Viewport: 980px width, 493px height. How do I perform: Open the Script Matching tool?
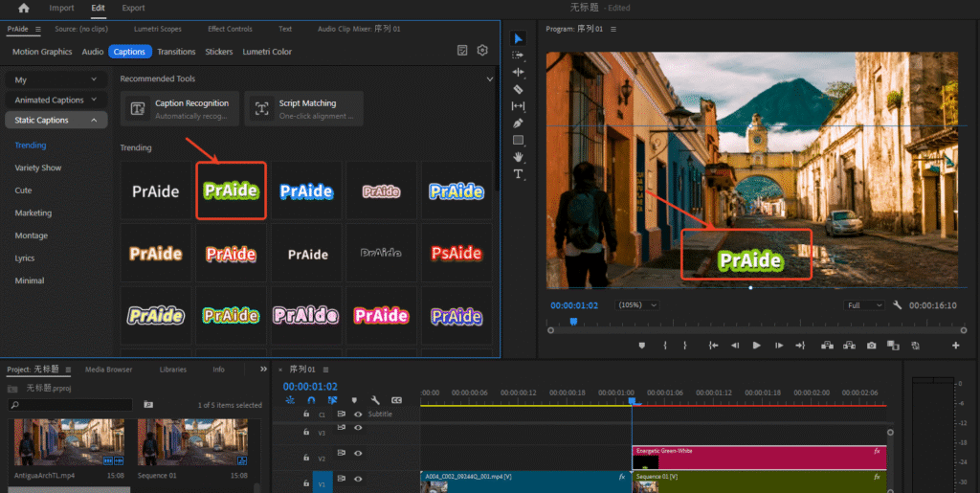click(303, 109)
